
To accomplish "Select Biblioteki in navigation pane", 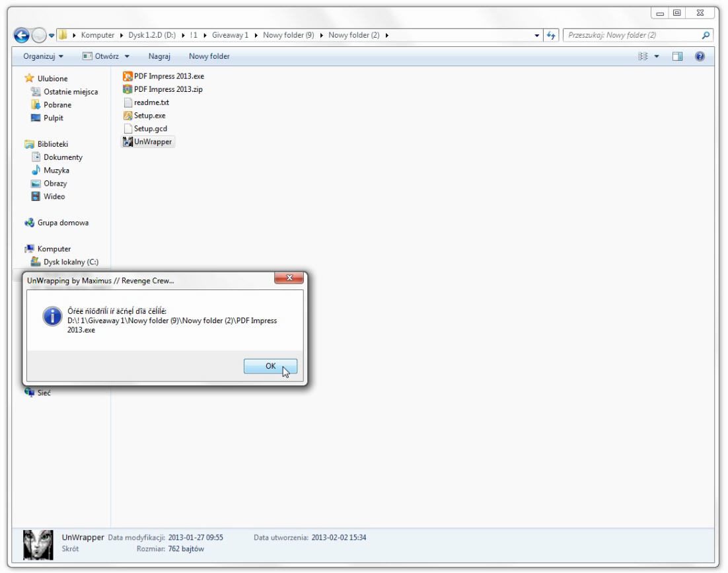I will 52,144.
